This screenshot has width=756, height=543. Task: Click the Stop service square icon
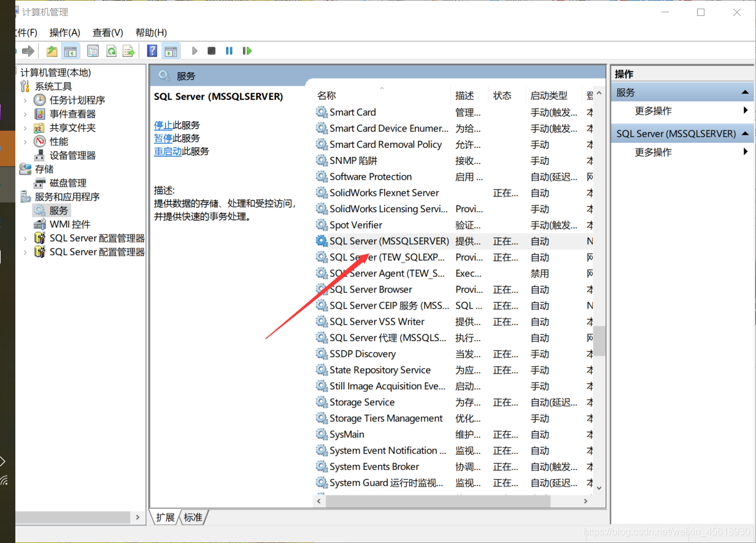click(x=212, y=51)
